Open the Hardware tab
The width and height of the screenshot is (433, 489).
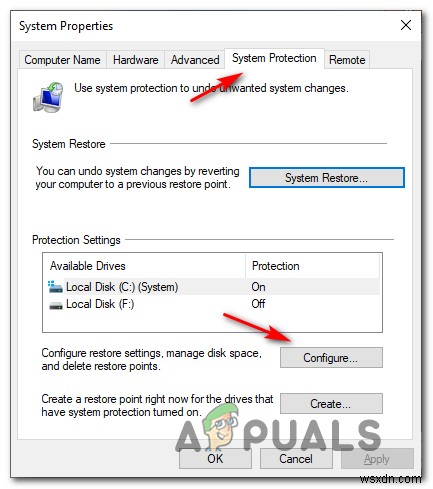[135, 60]
